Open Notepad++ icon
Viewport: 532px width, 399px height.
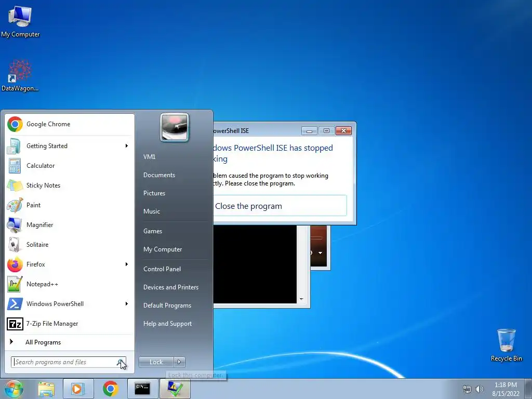click(15, 284)
